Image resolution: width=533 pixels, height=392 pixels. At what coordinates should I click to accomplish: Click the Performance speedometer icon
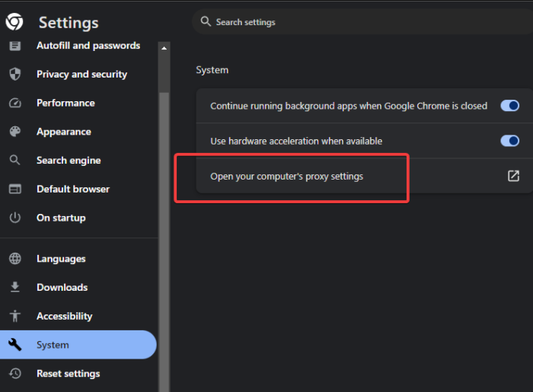click(x=14, y=103)
